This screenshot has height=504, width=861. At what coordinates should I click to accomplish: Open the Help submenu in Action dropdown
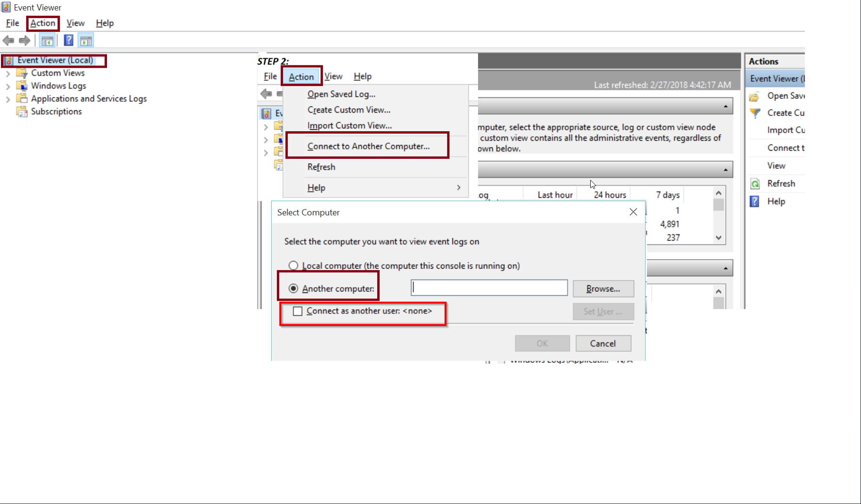point(375,188)
